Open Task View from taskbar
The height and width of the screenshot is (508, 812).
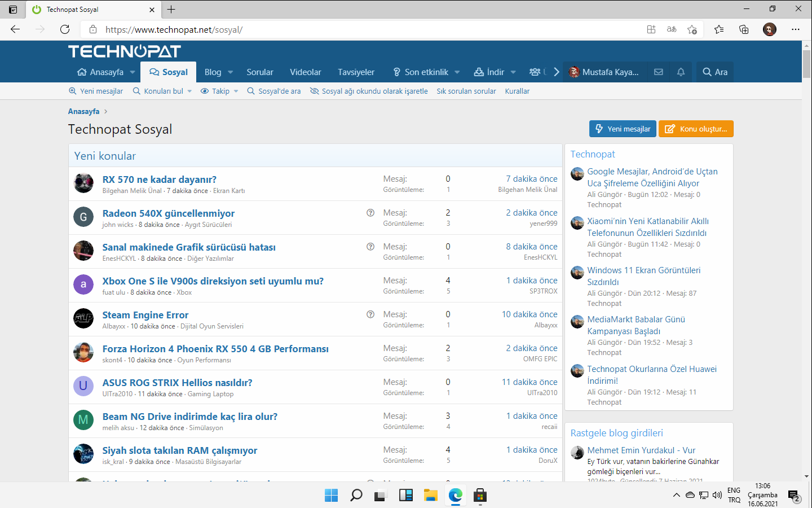coord(381,496)
